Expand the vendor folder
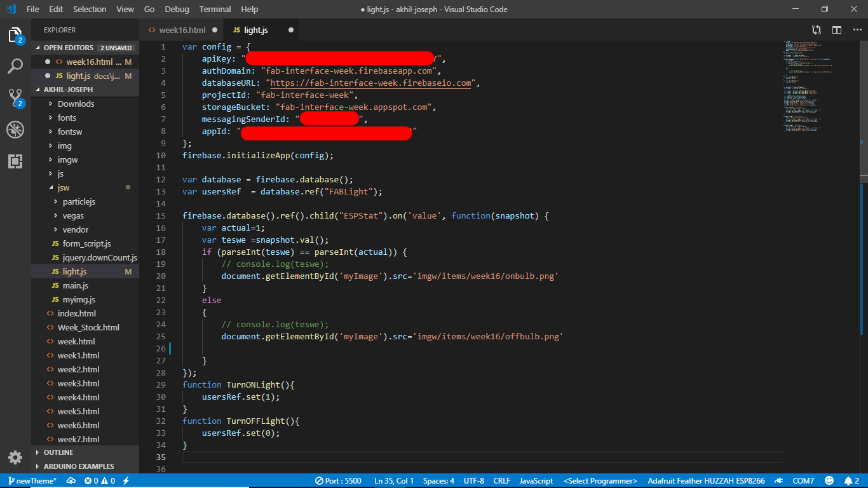The image size is (868, 488). (x=85, y=229)
